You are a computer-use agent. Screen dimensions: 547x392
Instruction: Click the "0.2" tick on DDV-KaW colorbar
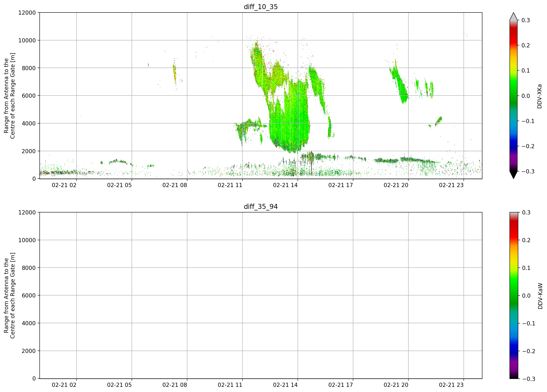click(x=526, y=240)
